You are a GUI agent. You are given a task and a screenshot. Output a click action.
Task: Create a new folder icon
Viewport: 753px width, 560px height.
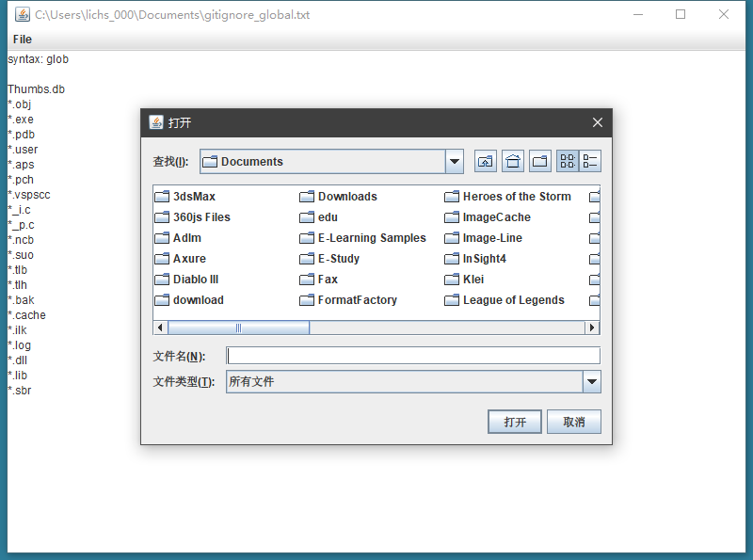pos(540,161)
